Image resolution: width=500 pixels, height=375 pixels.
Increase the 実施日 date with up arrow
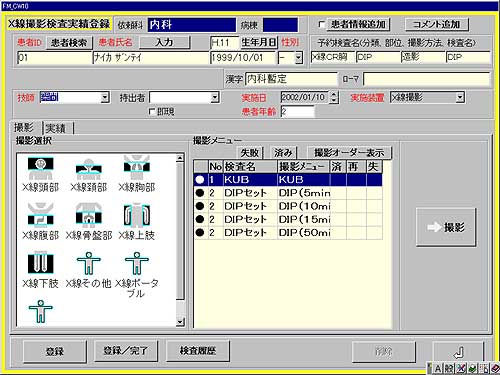point(334,94)
